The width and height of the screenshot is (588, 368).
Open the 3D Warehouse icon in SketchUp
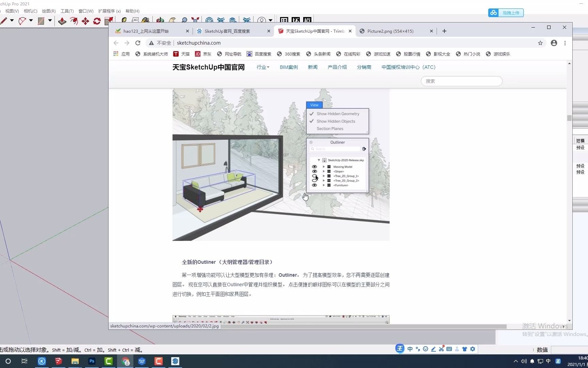[209, 20]
